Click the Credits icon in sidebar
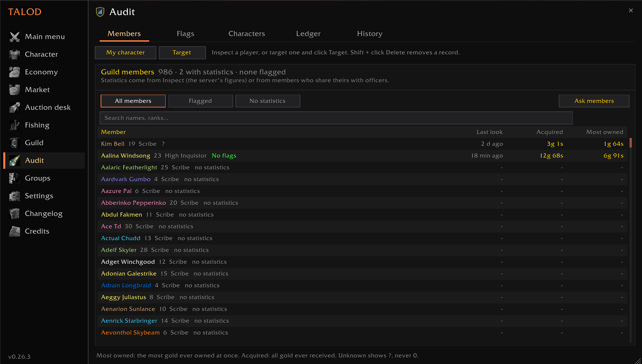The height and width of the screenshot is (364, 642). click(14, 231)
